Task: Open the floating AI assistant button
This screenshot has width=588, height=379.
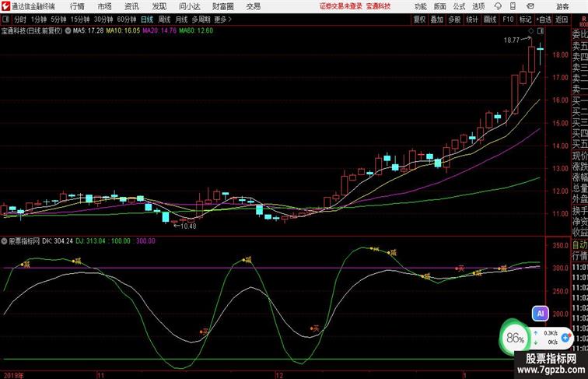Action: (541, 314)
